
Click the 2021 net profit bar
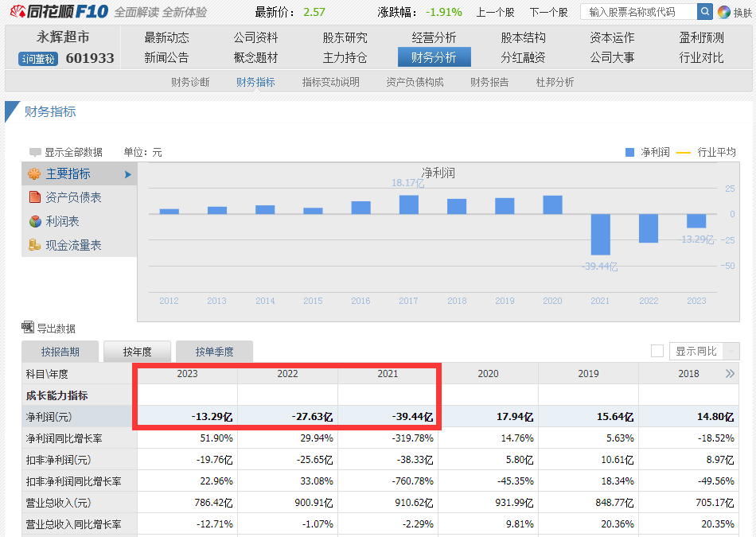tap(600, 234)
